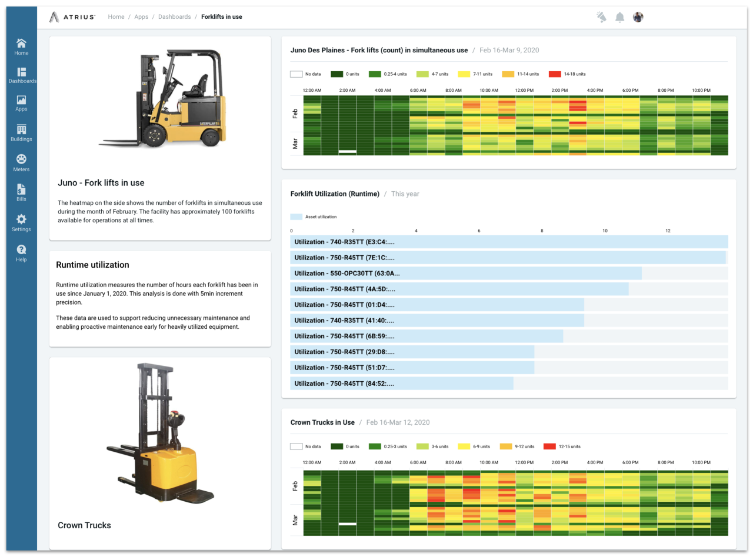
Task: Click Utilization - 750-R45TT (6B:59 bar
Action: pyautogui.click(x=427, y=336)
